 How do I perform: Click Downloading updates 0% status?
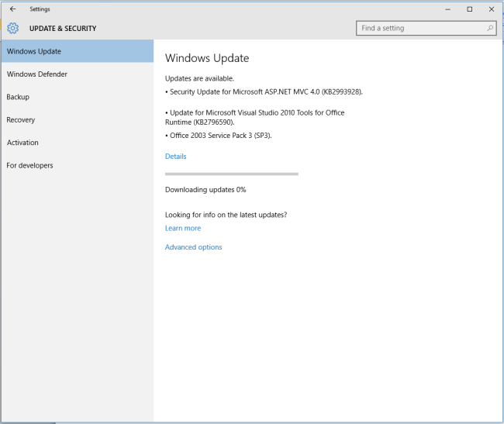[x=205, y=190]
